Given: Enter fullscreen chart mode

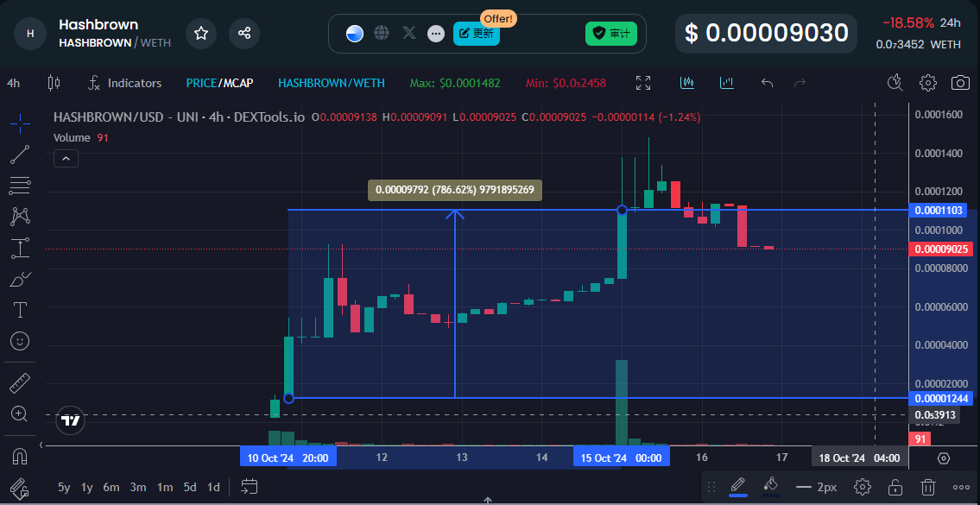Looking at the screenshot, I should coord(643,83).
